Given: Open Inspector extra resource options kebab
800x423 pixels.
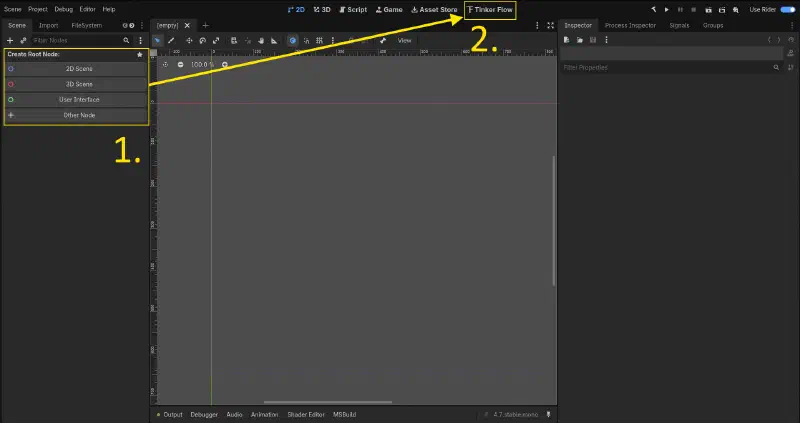Looking at the screenshot, I should pyautogui.click(x=606, y=40).
